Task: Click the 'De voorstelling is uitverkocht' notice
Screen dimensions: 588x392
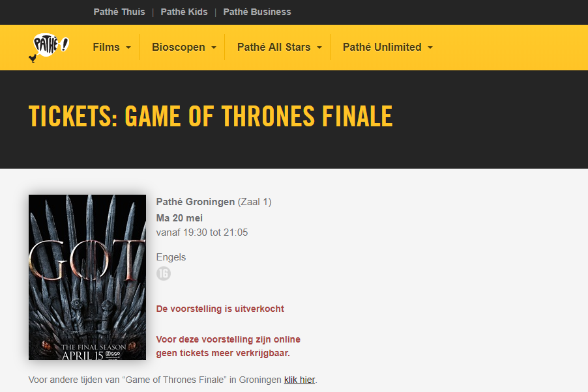Action: (220, 309)
